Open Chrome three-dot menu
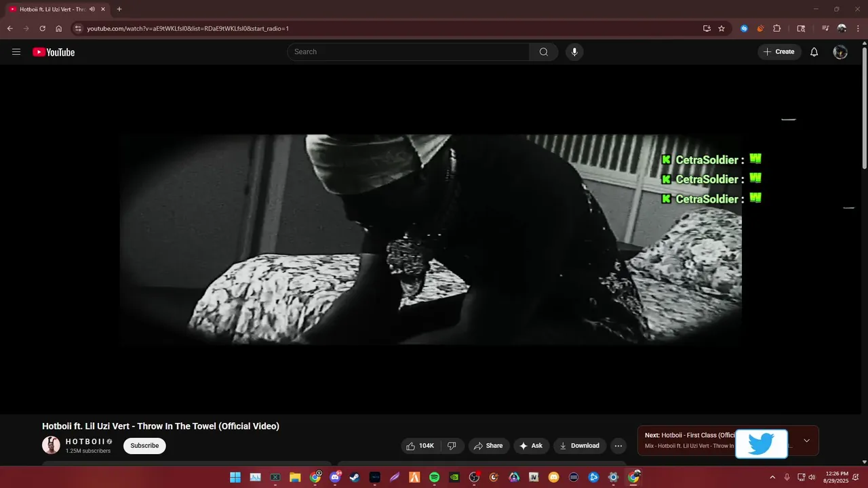 pyautogui.click(x=857, y=28)
